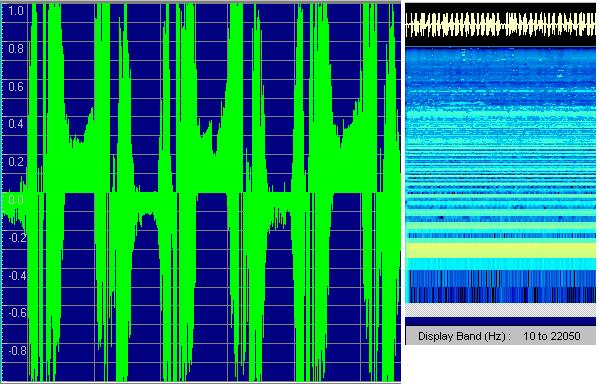Click the -0.2 amplitude axis label

[x=17, y=237]
